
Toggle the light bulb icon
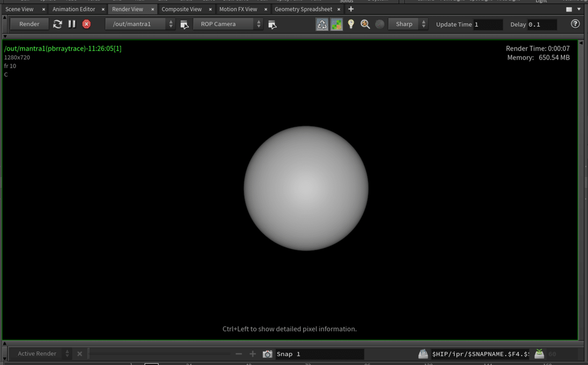point(351,24)
